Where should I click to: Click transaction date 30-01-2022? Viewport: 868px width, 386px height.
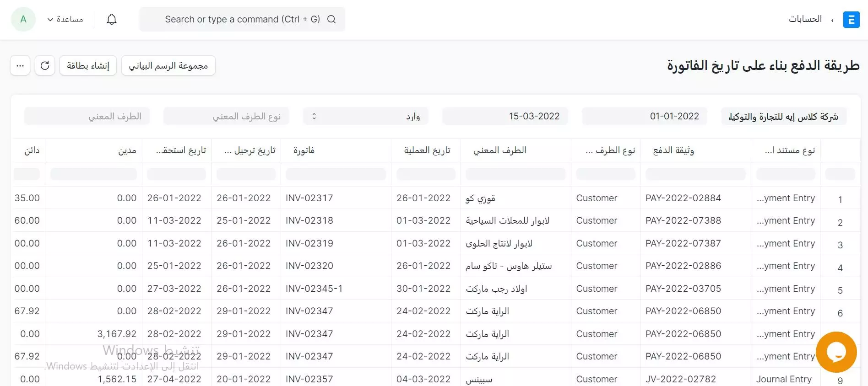(423, 289)
